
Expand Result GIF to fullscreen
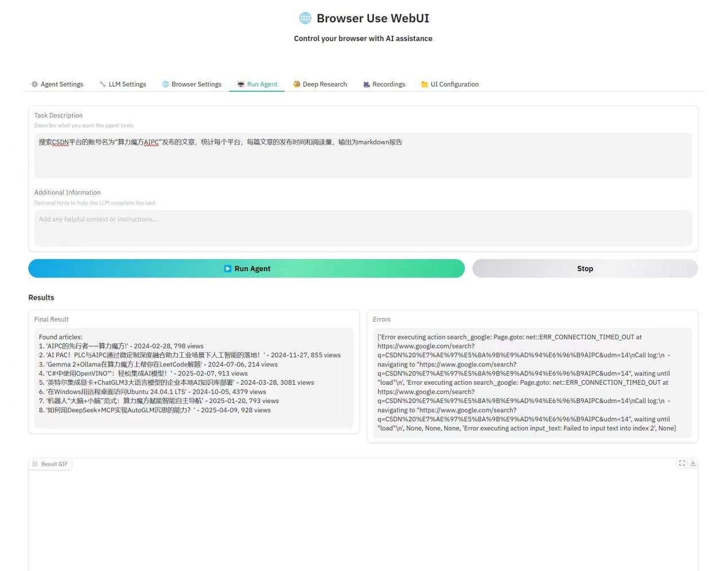pyautogui.click(x=682, y=463)
